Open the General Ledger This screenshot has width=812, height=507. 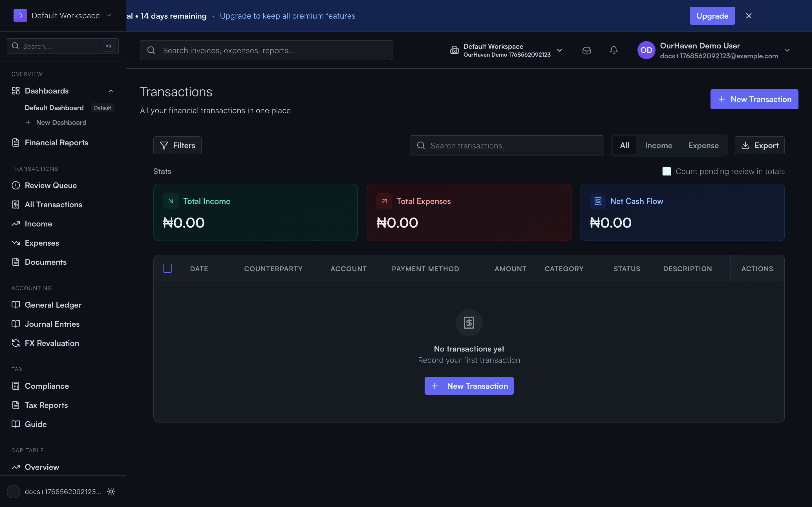click(x=53, y=304)
